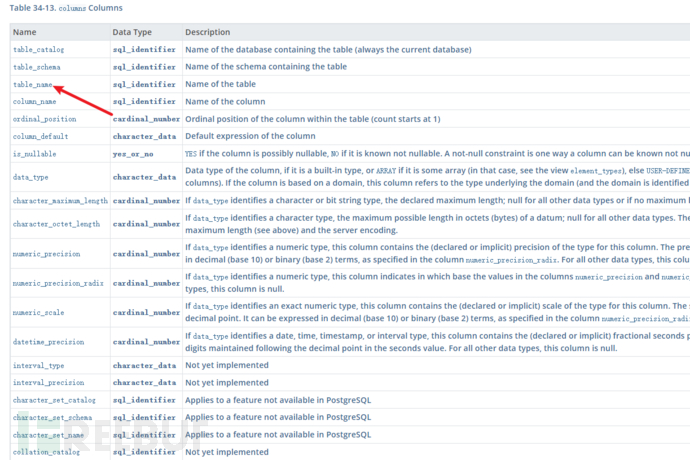Click the yes_or_no data type cell
This screenshot has height=460, width=690.
tap(133, 154)
